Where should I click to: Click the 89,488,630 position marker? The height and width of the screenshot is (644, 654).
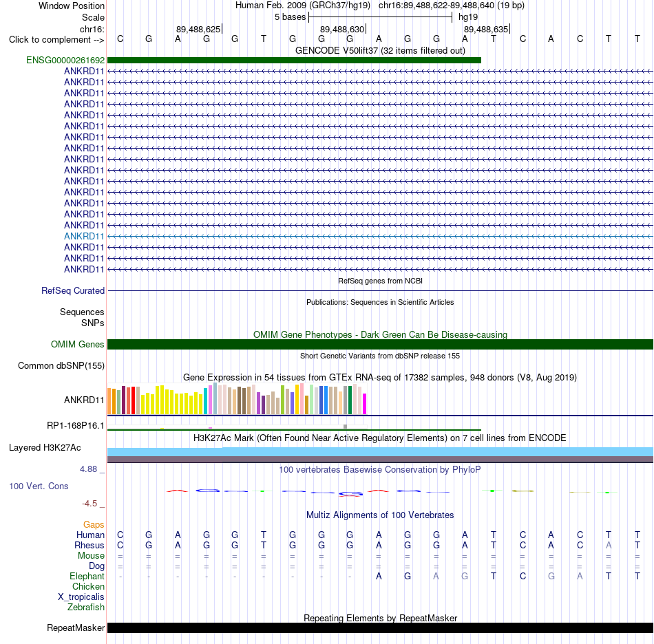343,29
